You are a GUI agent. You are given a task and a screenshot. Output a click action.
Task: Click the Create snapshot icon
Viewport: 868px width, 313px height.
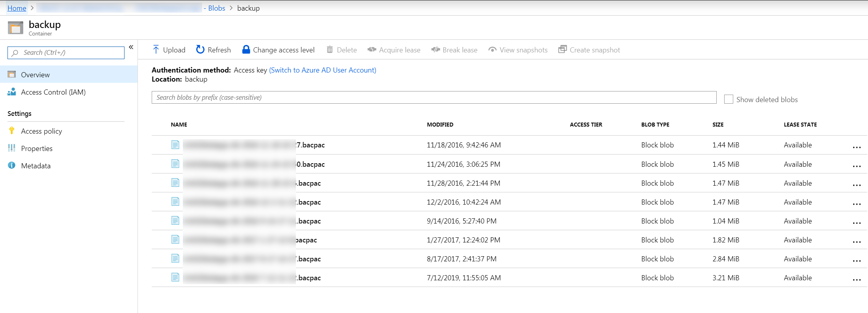pos(563,50)
